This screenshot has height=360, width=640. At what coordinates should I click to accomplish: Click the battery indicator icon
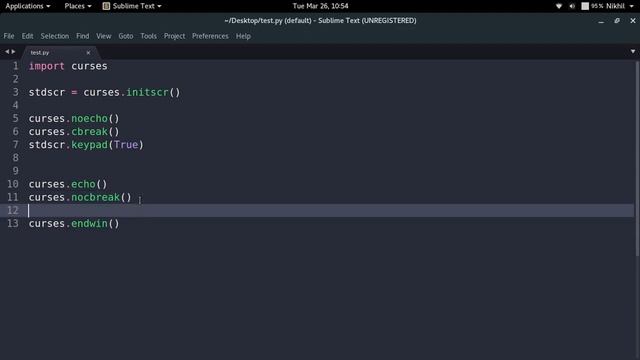coord(585,6)
